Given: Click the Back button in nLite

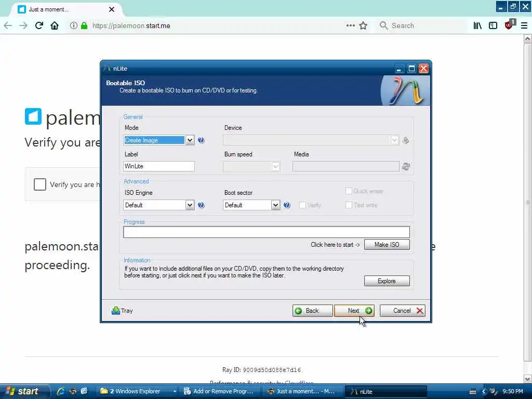Looking at the screenshot, I should tap(312, 311).
